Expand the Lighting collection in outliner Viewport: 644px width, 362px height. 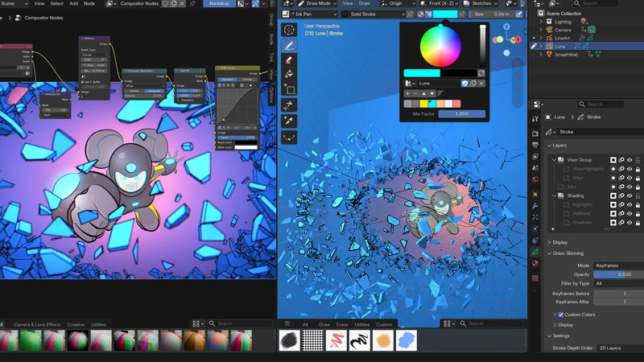(x=541, y=22)
